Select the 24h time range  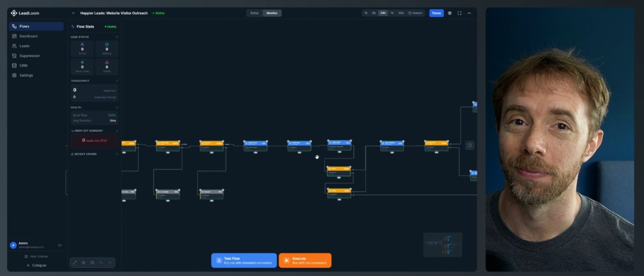pyautogui.click(x=383, y=13)
